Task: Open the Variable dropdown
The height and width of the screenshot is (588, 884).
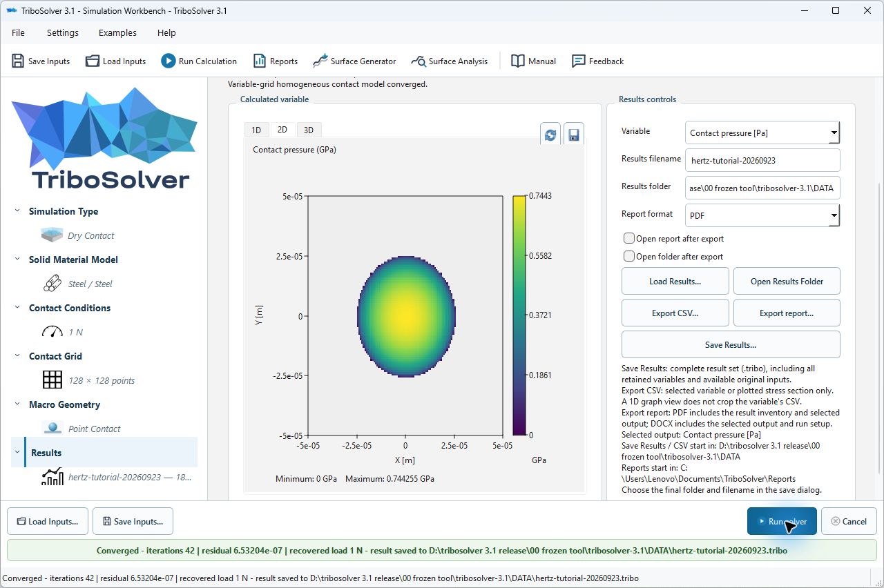Action: click(x=762, y=132)
